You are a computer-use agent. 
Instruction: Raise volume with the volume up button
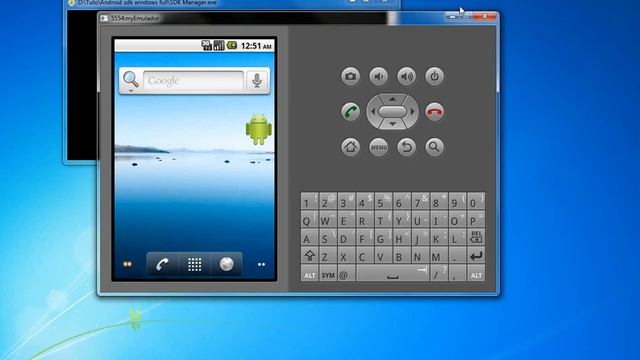click(x=407, y=76)
